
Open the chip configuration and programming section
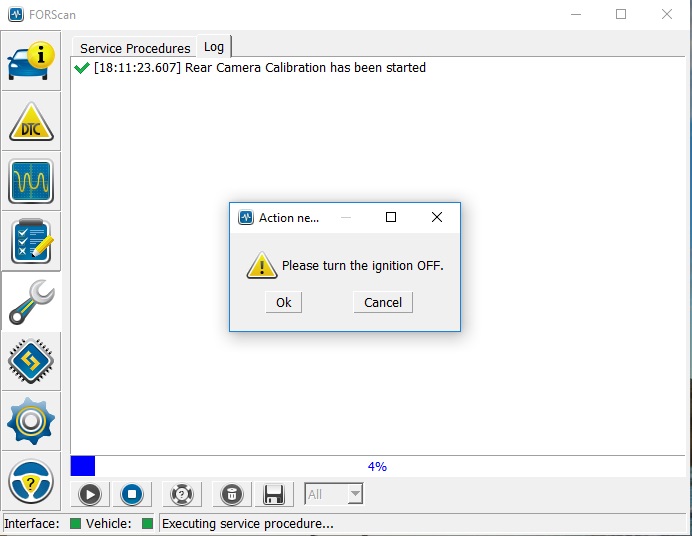pyautogui.click(x=31, y=361)
